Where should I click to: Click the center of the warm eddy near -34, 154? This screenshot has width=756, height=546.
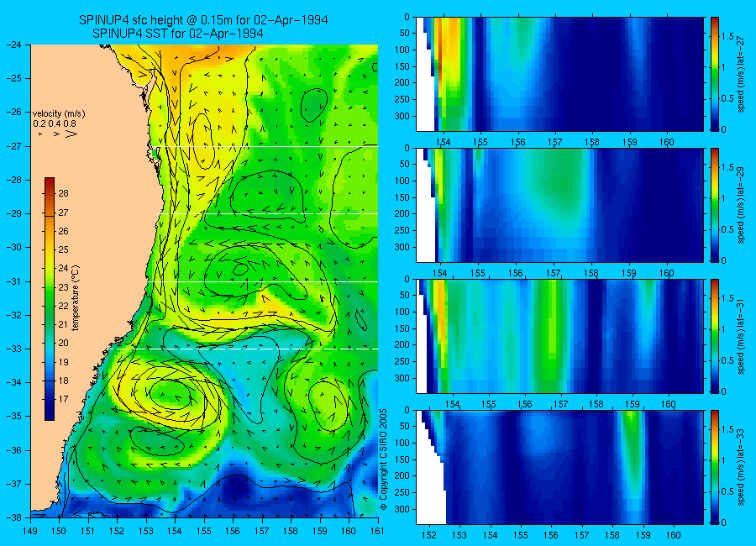pos(171,393)
